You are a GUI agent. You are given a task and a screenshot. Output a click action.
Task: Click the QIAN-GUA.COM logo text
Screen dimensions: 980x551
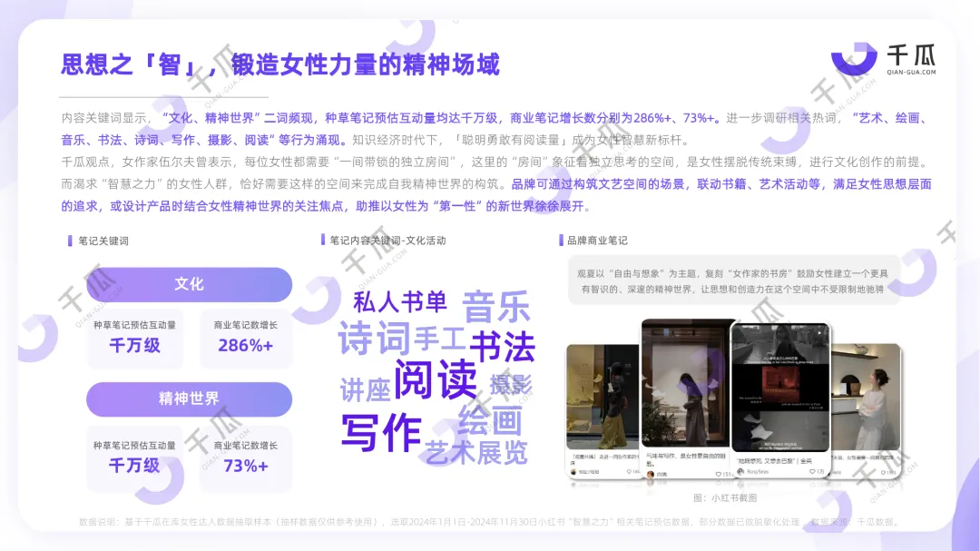[x=911, y=72]
